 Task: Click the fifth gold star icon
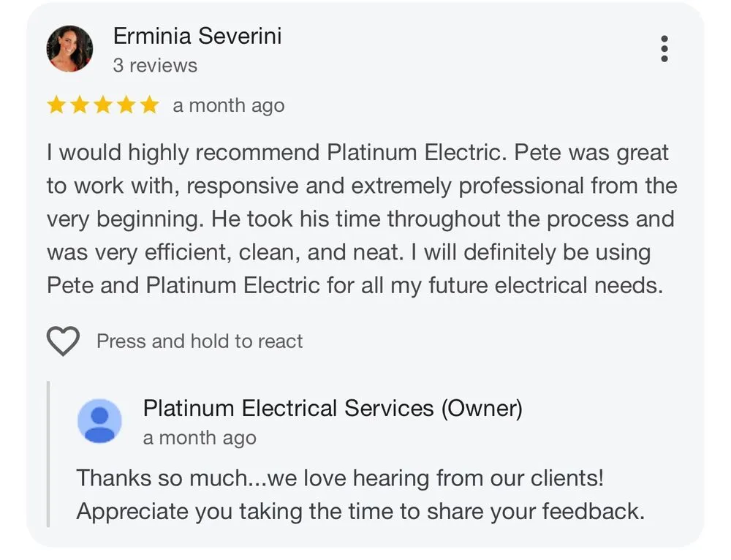149,105
